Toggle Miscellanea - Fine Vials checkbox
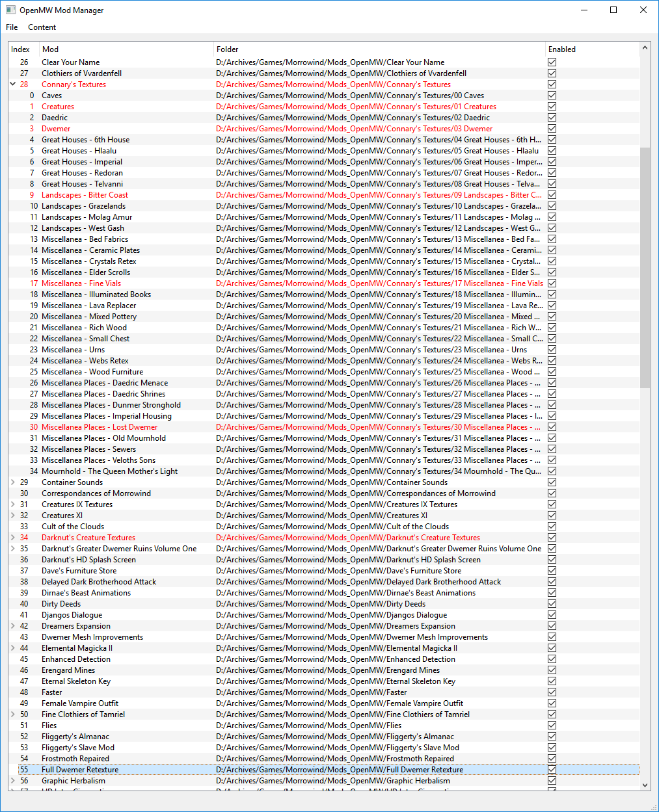Viewport: 659px width, 812px height. point(552,283)
